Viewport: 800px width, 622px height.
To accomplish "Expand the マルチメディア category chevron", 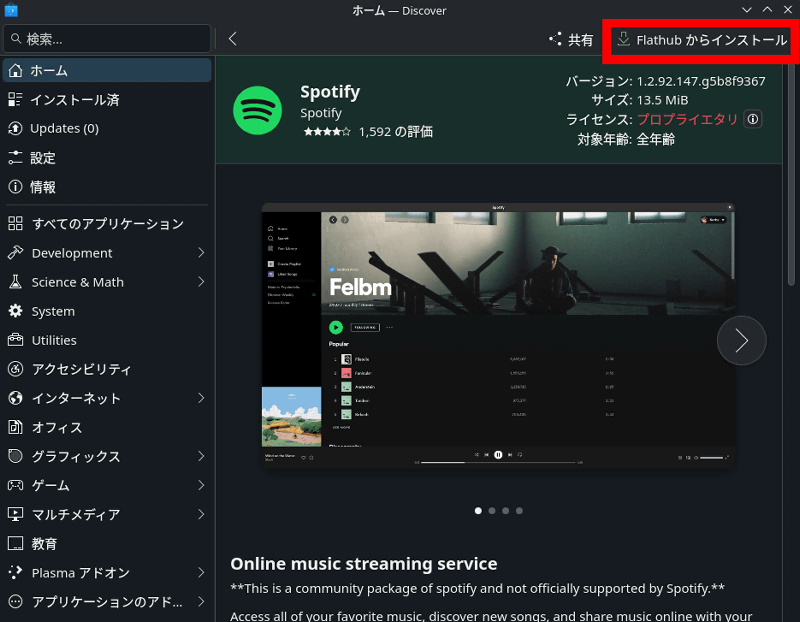I will [201, 514].
